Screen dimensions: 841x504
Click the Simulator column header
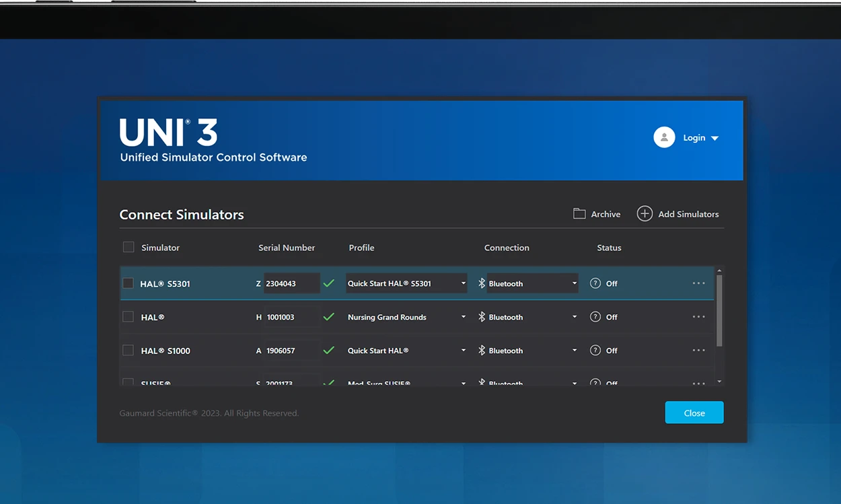pyautogui.click(x=160, y=248)
